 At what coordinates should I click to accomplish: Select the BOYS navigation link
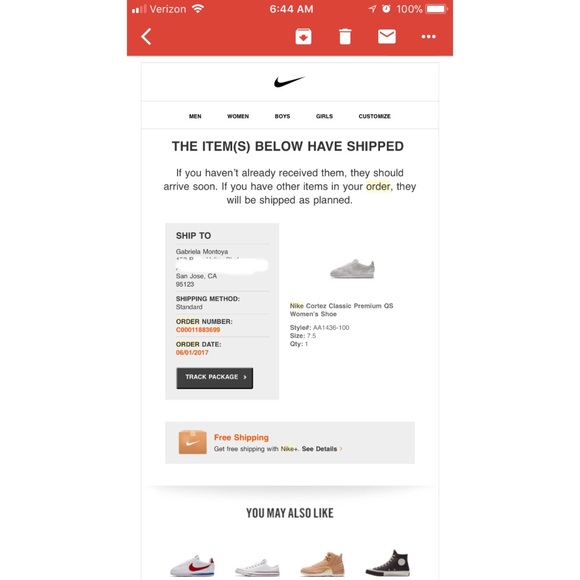click(x=282, y=116)
